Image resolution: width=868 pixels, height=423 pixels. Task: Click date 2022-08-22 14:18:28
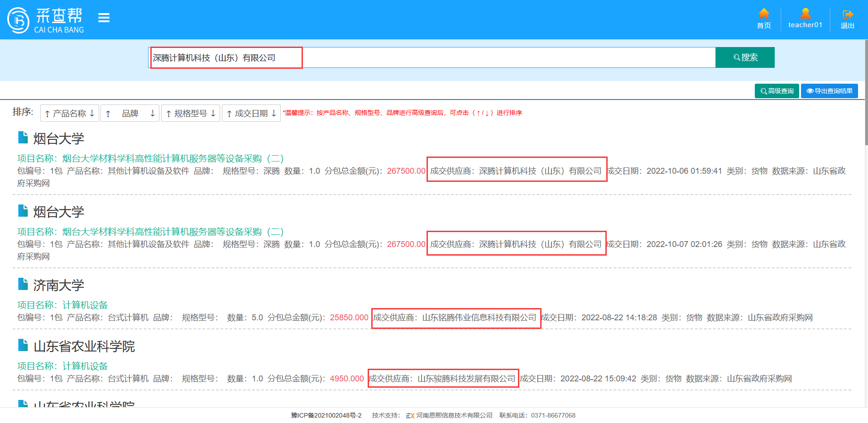[x=619, y=318]
